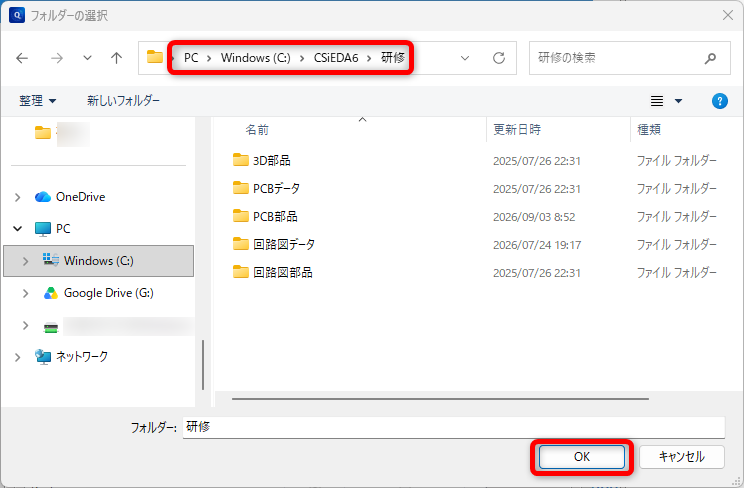Collapse the PC tree node
This screenshot has height=488, width=744.
click(18, 228)
